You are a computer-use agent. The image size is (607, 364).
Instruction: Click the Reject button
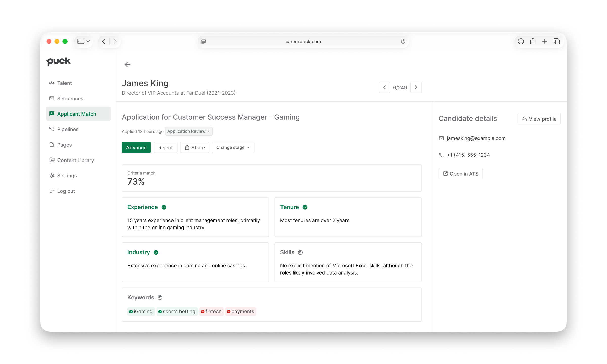165,147
